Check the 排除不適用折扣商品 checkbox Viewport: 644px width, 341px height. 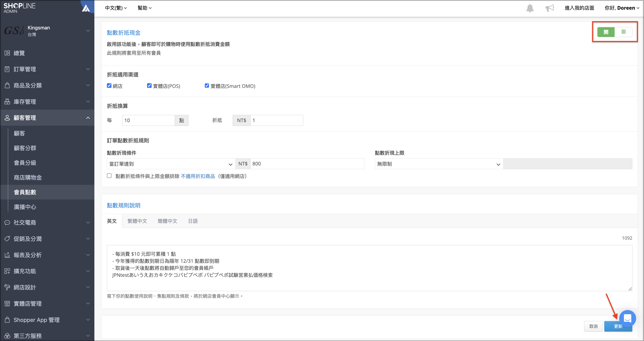coord(109,176)
